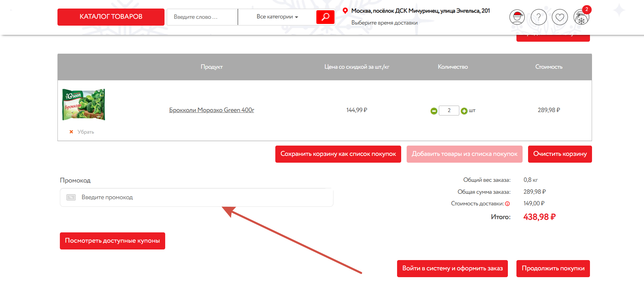Open the shopping cart bag icon

(581, 18)
